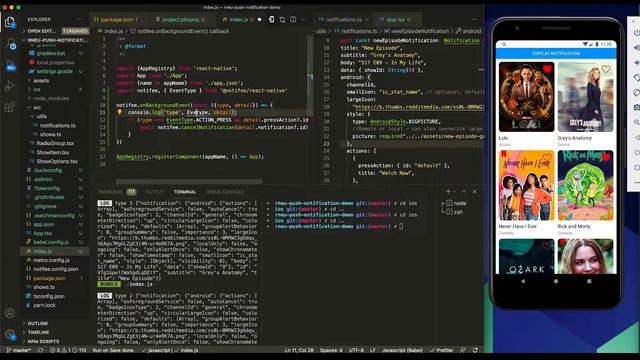Open the Search view in activity bar

point(10,44)
